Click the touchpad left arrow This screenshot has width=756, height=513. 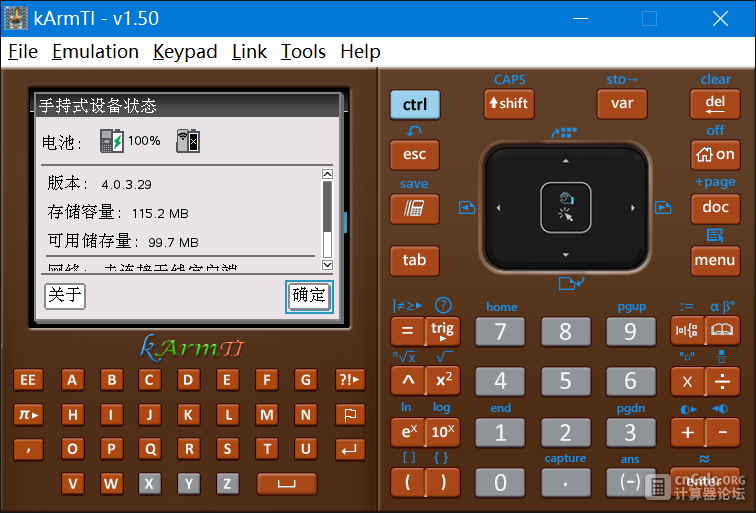tap(499, 208)
